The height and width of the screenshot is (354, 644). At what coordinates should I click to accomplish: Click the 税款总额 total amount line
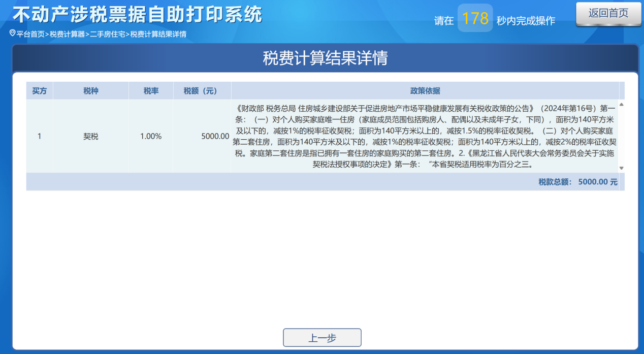point(577,182)
